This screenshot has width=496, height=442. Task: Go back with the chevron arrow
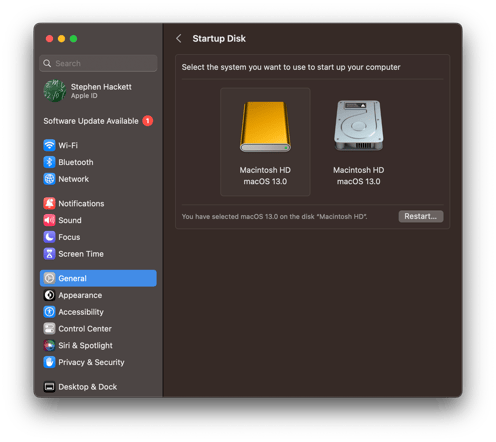[x=179, y=39]
